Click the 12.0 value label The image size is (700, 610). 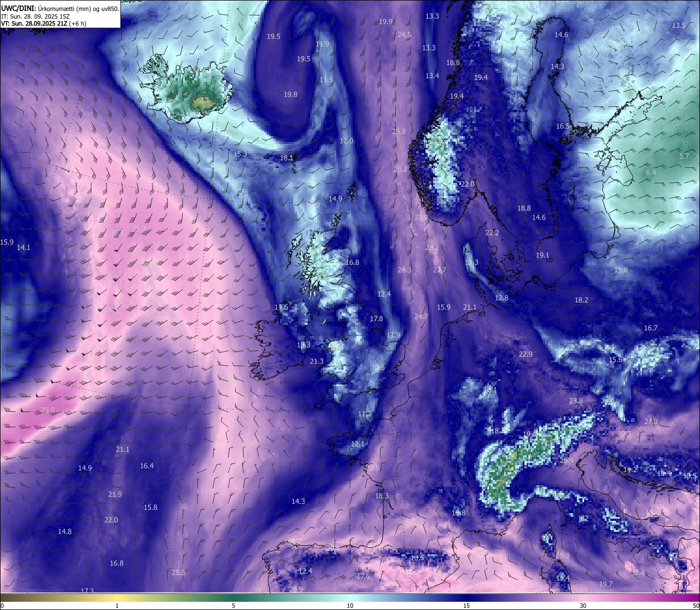[346, 141]
